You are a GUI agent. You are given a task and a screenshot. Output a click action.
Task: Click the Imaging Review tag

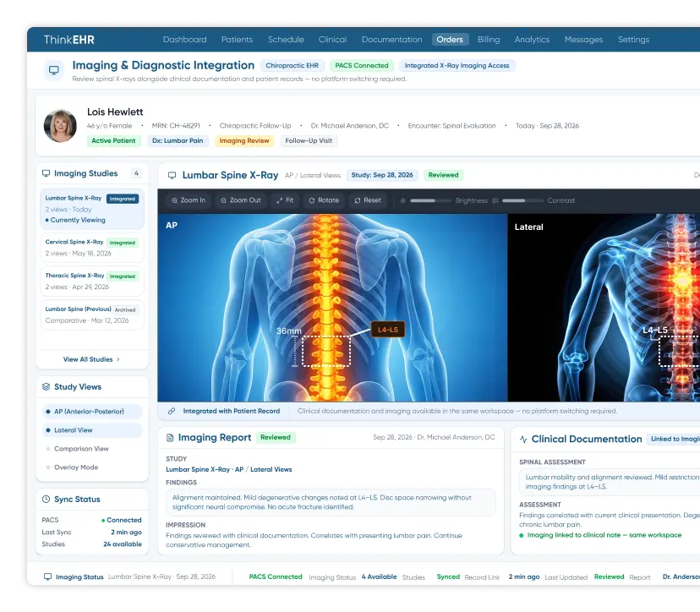pos(244,140)
